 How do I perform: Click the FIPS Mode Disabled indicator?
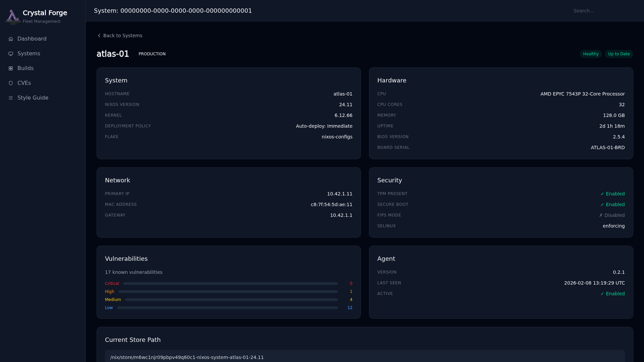(x=612, y=215)
